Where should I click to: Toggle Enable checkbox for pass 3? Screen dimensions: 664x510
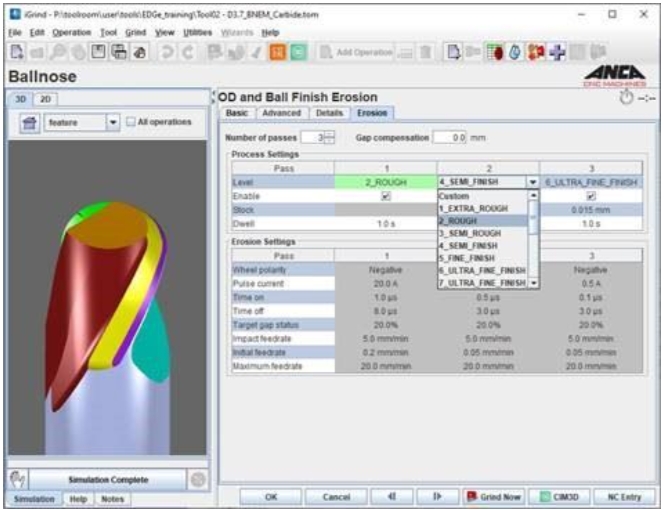pos(591,196)
